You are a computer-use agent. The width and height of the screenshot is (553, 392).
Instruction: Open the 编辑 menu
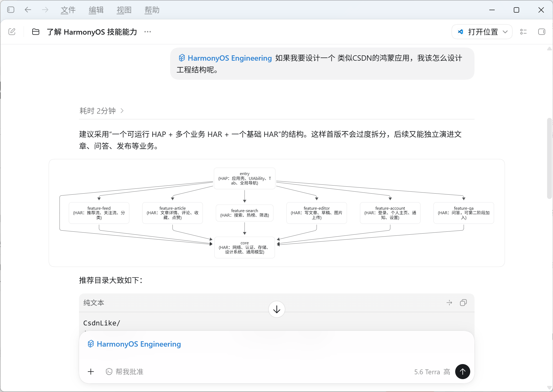pos(96,10)
